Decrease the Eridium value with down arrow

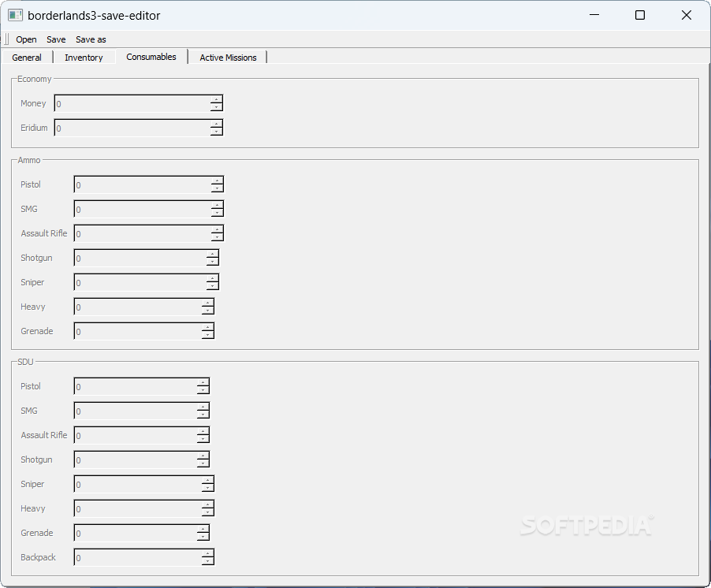[217, 132]
